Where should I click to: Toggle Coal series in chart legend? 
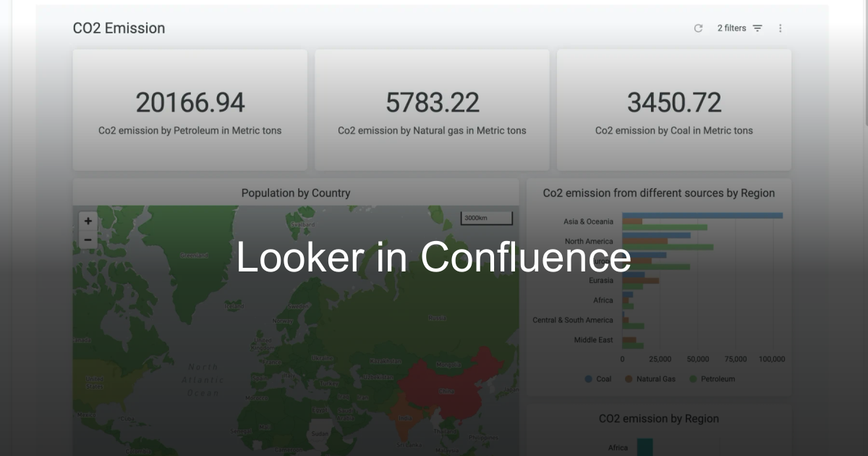click(x=598, y=379)
